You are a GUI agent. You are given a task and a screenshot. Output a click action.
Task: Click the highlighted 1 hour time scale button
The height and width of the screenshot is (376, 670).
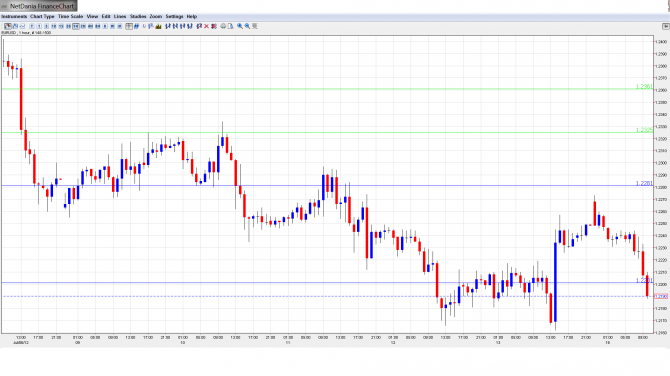click(76, 26)
